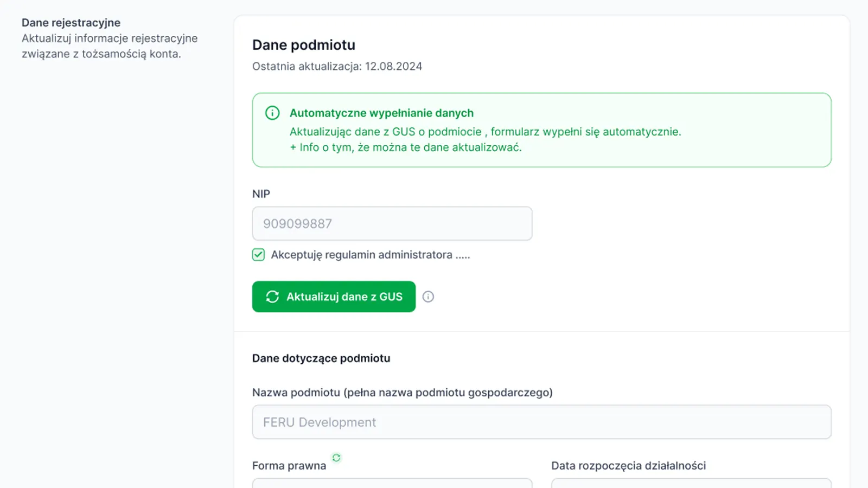Open the Data rozpoczęcia działalności field
Viewport: 868px width, 488px height.
(x=691, y=484)
